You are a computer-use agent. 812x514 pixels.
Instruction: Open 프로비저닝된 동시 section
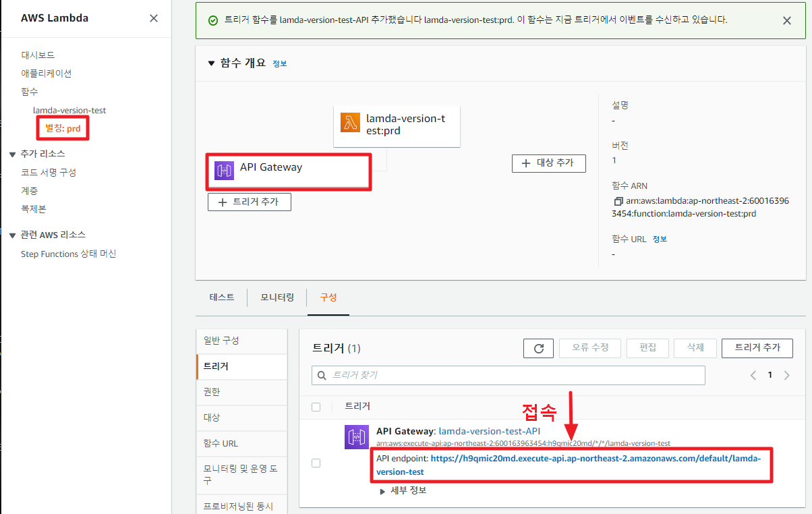tap(241, 505)
